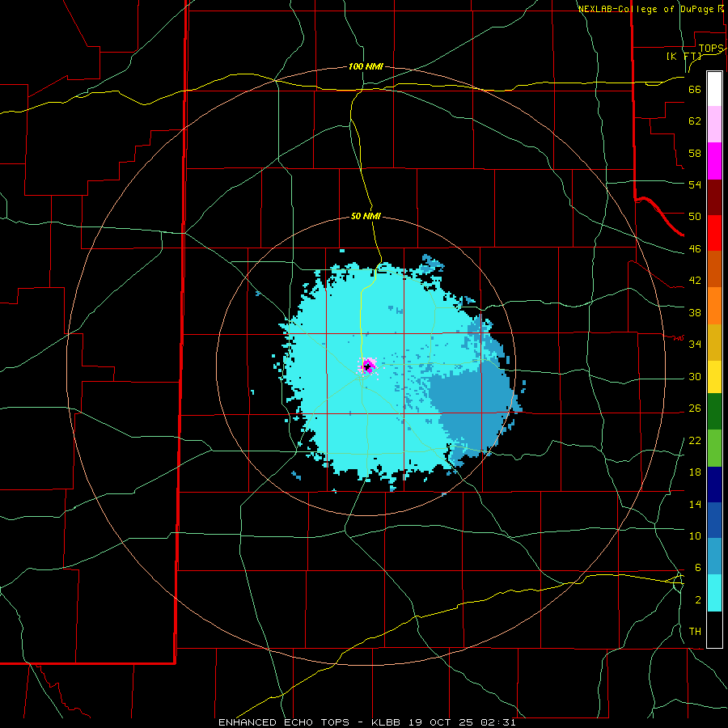Click the legend value 62

pos(695,121)
